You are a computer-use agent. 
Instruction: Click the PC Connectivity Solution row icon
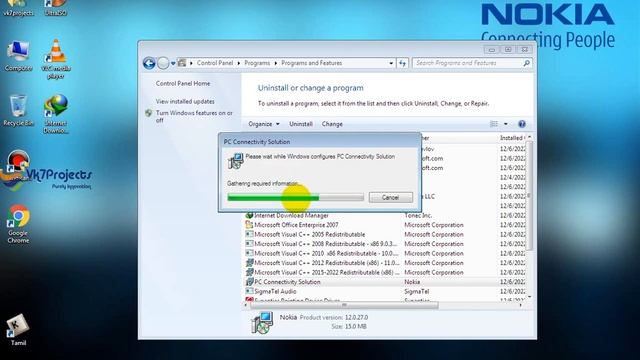249,282
